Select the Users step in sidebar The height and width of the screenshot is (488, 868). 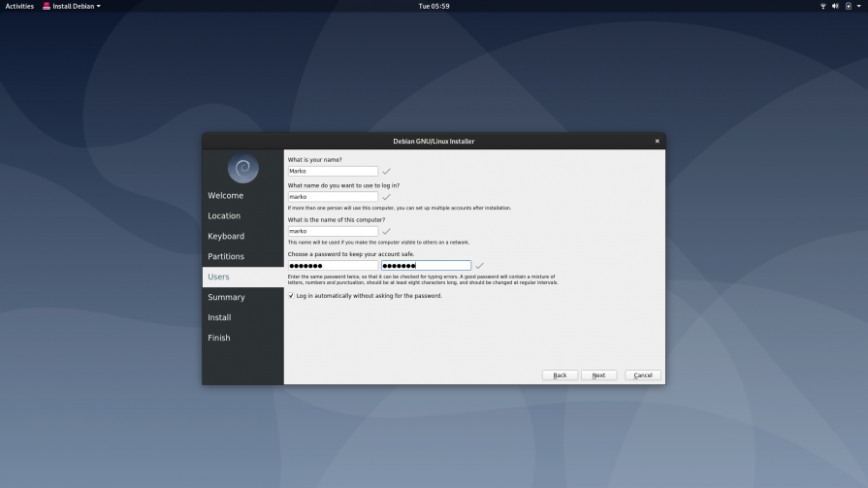[242, 277]
